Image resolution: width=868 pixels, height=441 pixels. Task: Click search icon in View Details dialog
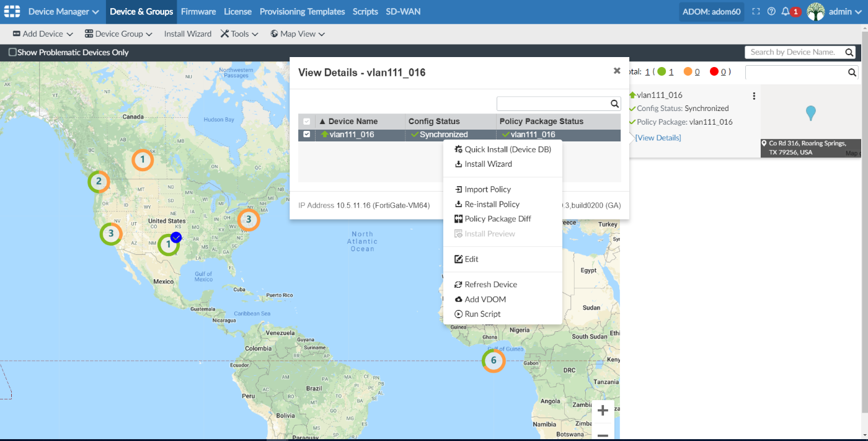(614, 104)
